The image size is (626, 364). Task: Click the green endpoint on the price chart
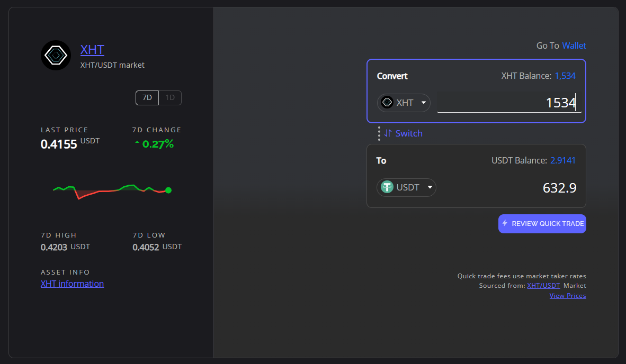(168, 190)
